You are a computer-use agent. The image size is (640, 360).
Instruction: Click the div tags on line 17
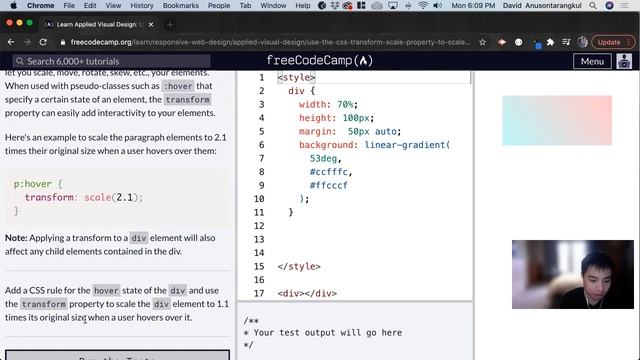tap(307, 293)
